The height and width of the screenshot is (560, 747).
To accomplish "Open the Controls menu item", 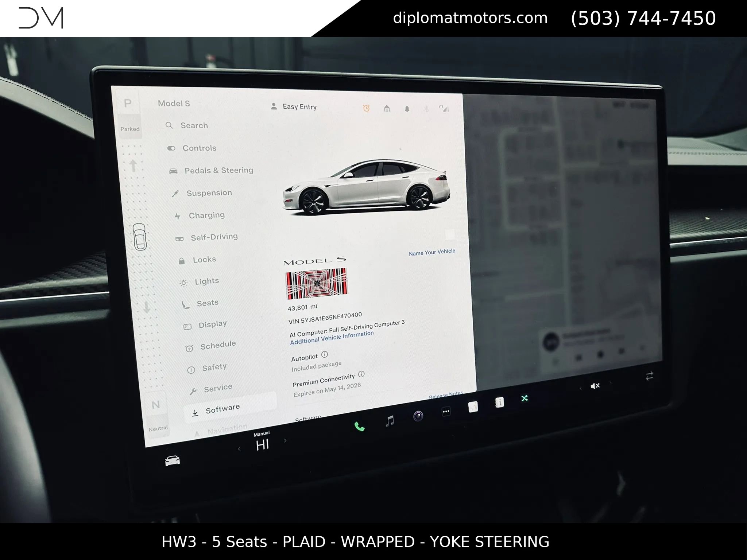I will tap(192, 148).
